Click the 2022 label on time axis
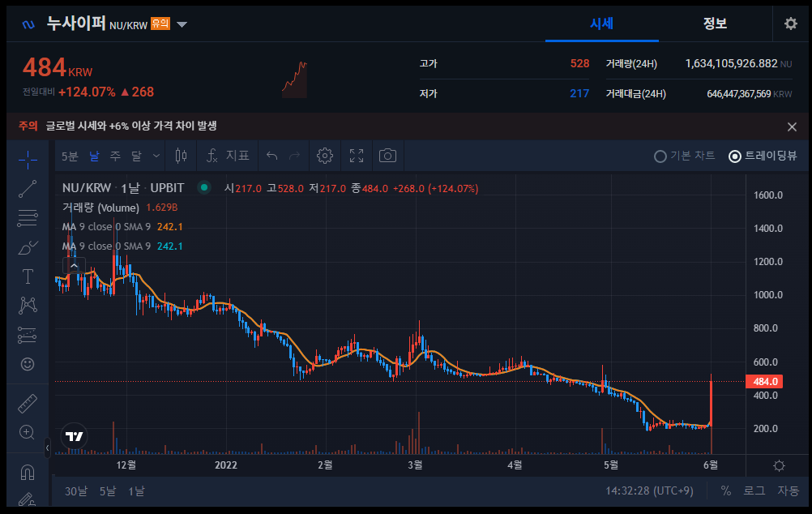The height and width of the screenshot is (514, 812). click(226, 465)
